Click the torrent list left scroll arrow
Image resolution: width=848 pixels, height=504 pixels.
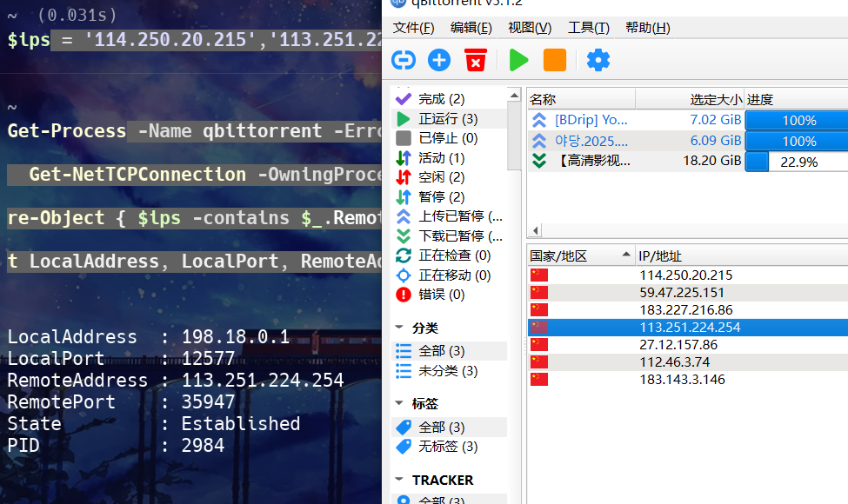535,230
